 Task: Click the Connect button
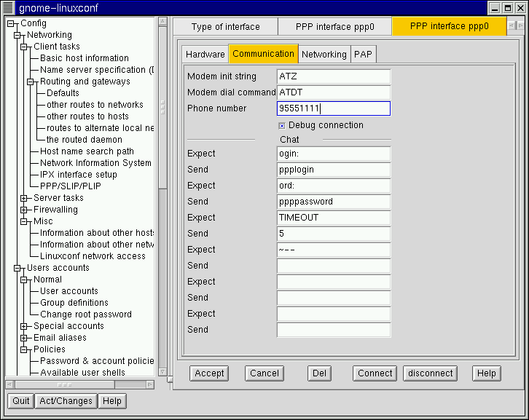375,373
